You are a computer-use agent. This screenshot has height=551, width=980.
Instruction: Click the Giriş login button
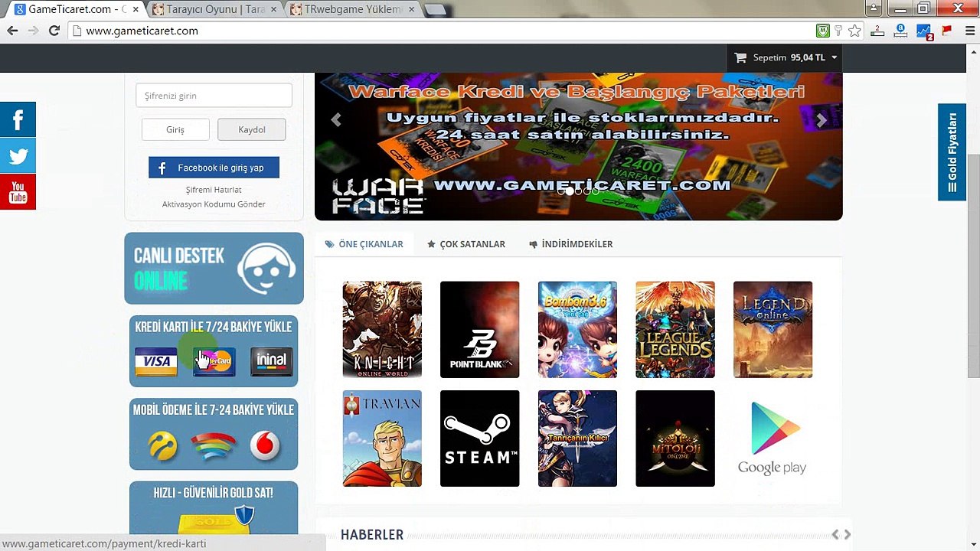175,129
